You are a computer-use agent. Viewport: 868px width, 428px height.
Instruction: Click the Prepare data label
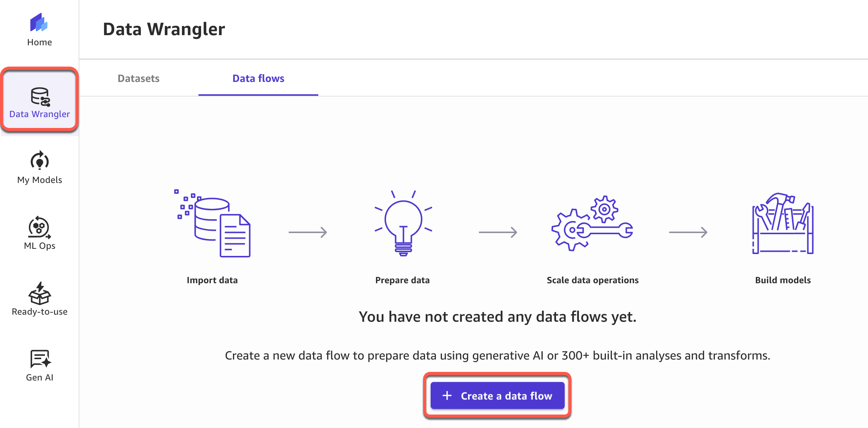pyautogui.click(x=403, y=280)
